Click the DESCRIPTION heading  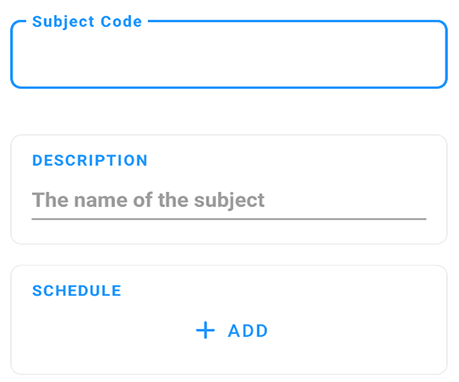(x=90, y=160)
